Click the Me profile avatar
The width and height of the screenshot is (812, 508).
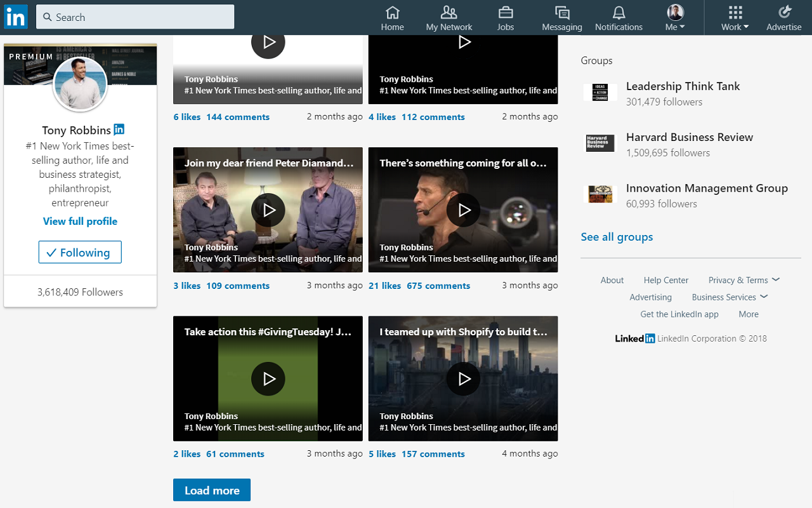(x=674, y=11)
